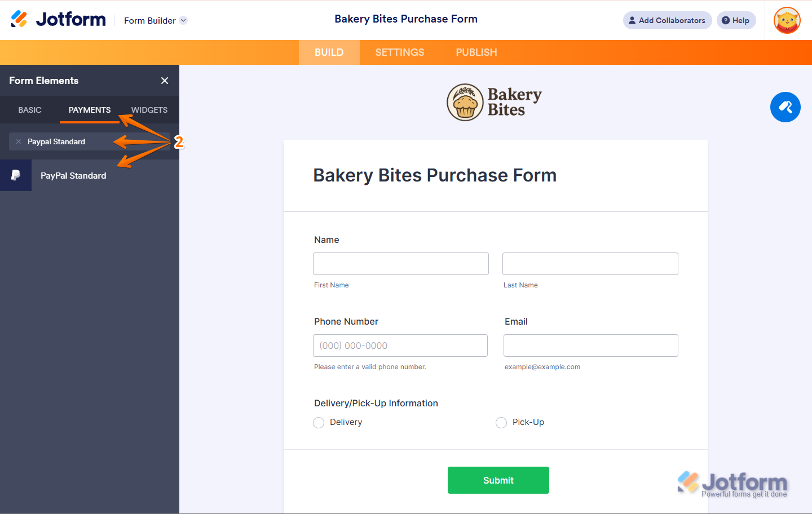Click the First Name input field
This screenshot has height=514, width=812.
click(x=401, y=264)
